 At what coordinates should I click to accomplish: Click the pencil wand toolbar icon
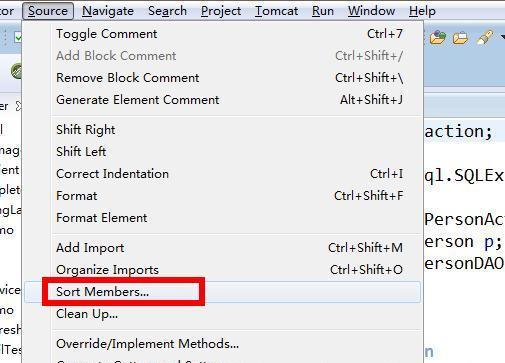485,37
